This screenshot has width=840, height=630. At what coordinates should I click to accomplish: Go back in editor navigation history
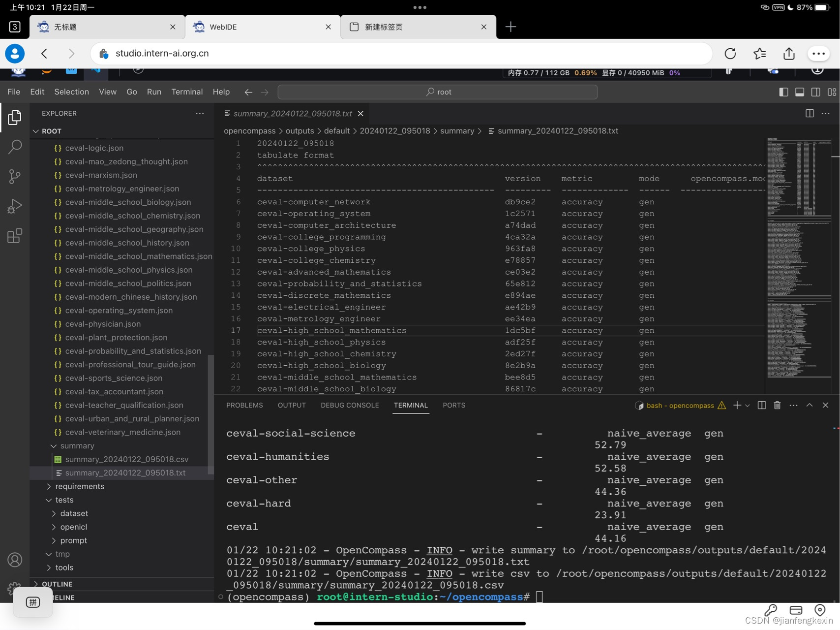tap(248, 92)
